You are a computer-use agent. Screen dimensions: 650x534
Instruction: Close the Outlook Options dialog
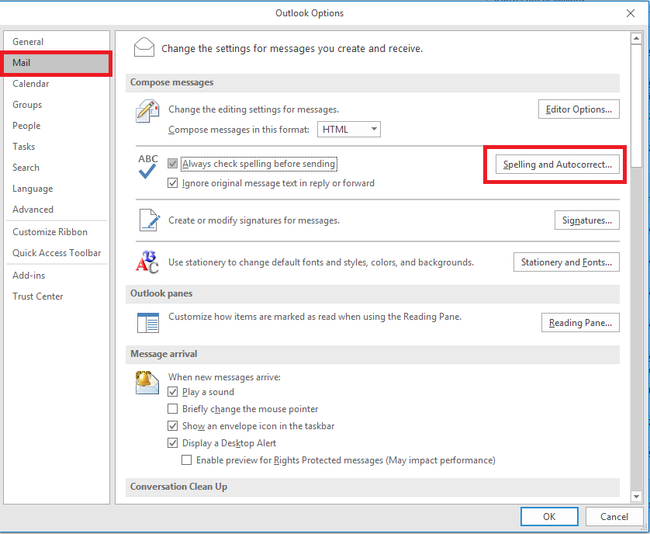631,13
